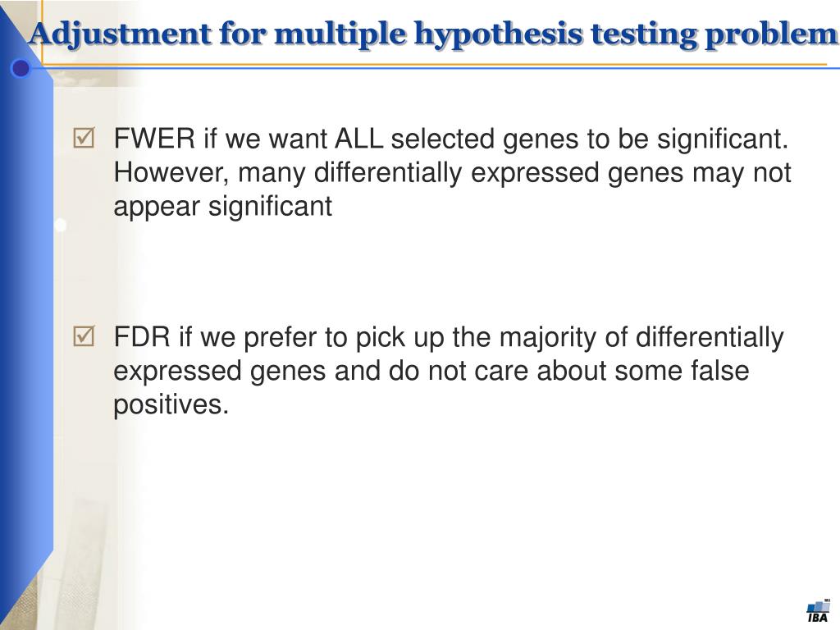Click the slide title 'Adjustment for multiple hypothesis testing problem'
Screen dimensions: 840x630
[433, 34]
